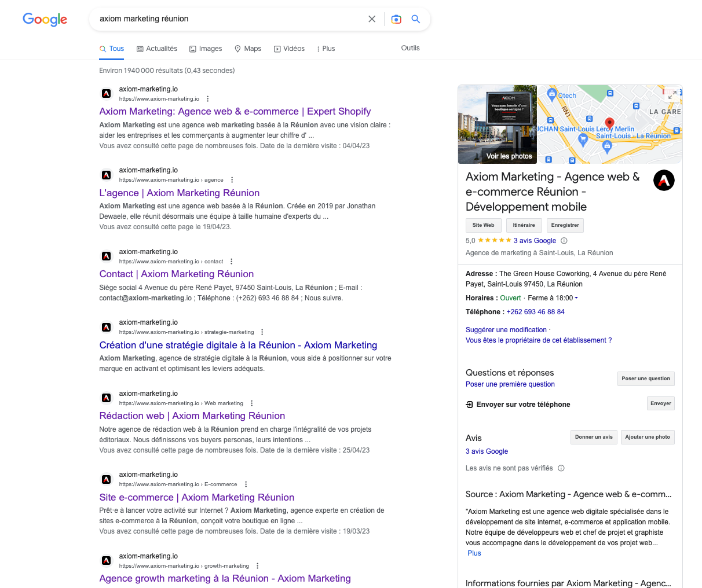The width and height of the screenshot is (702, 588).
Task: Click favicon of Rédaction web result
Action: click(107, 398)
